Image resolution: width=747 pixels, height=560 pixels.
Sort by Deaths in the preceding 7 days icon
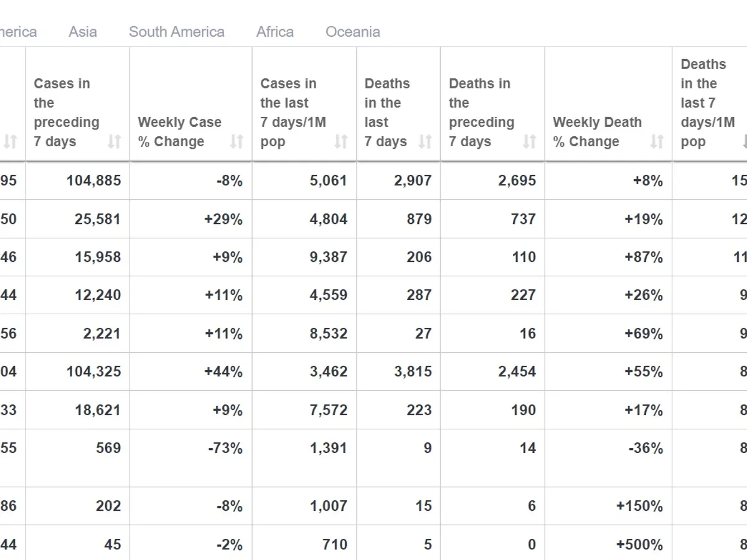click(529, 142)
